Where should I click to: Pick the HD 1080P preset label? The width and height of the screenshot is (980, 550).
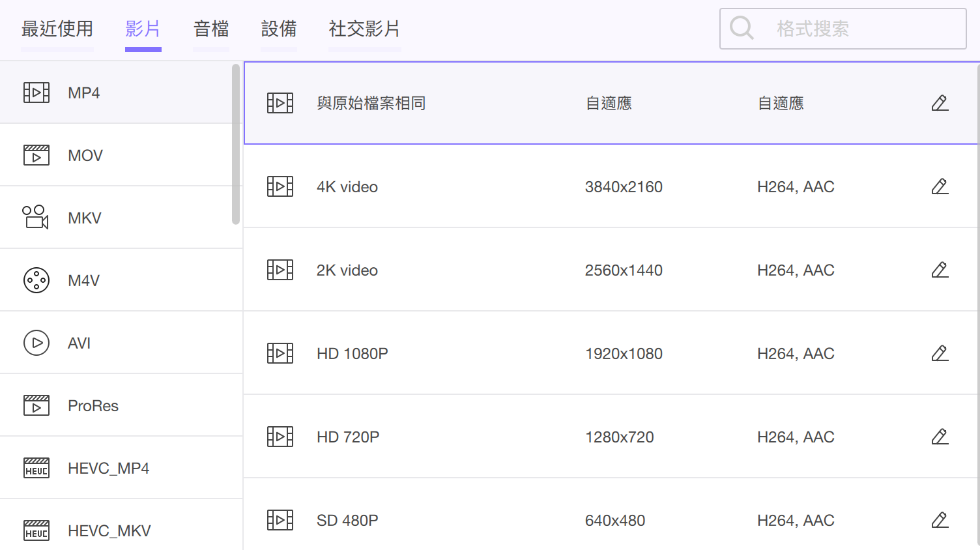[x=353, y=354]
